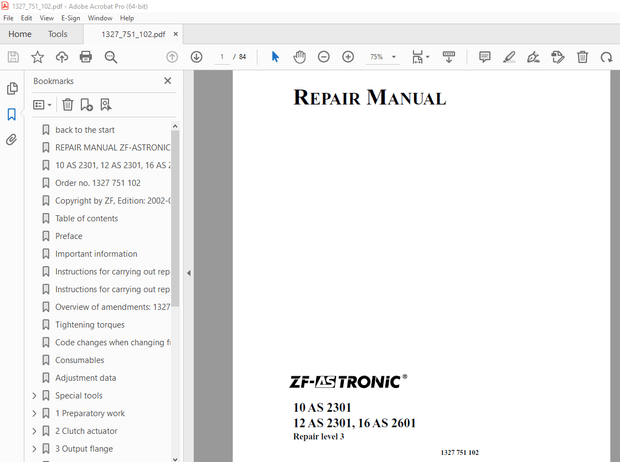This screenshot has height=462, width=620.
Task: Close the 1327_751_102.pdf tab
Action: tap(176, 34)
